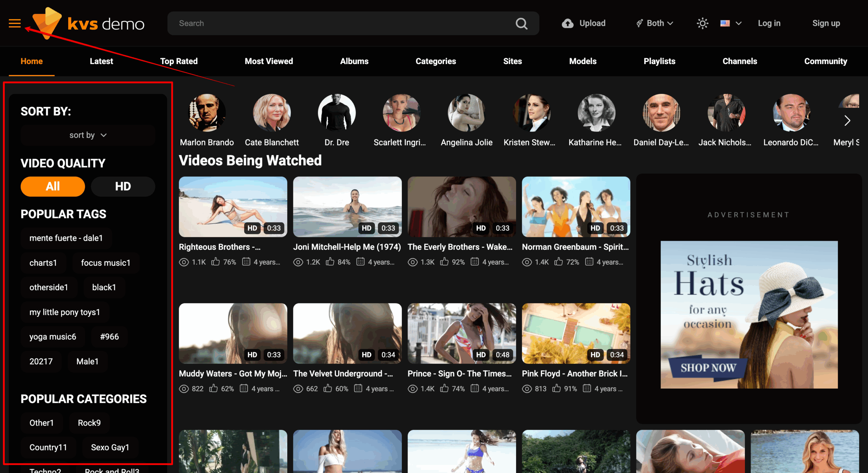Click the Upload cloud icon
868x473 pixels.
(x=567, y=23)
